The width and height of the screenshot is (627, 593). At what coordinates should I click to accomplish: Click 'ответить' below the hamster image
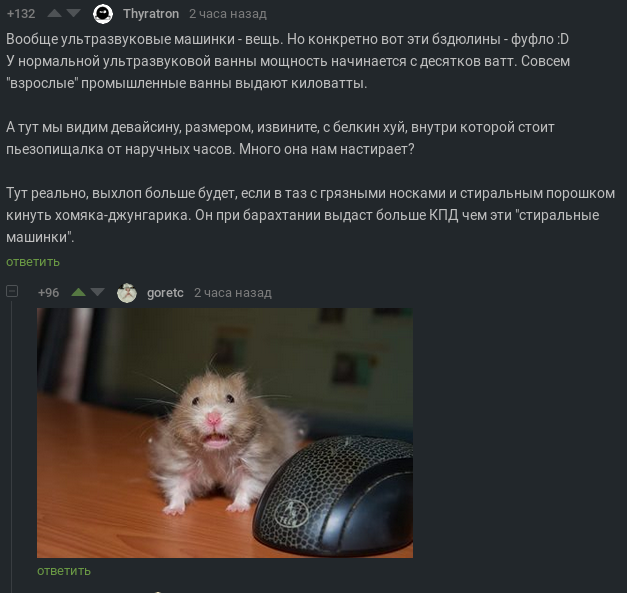point(64,571)
